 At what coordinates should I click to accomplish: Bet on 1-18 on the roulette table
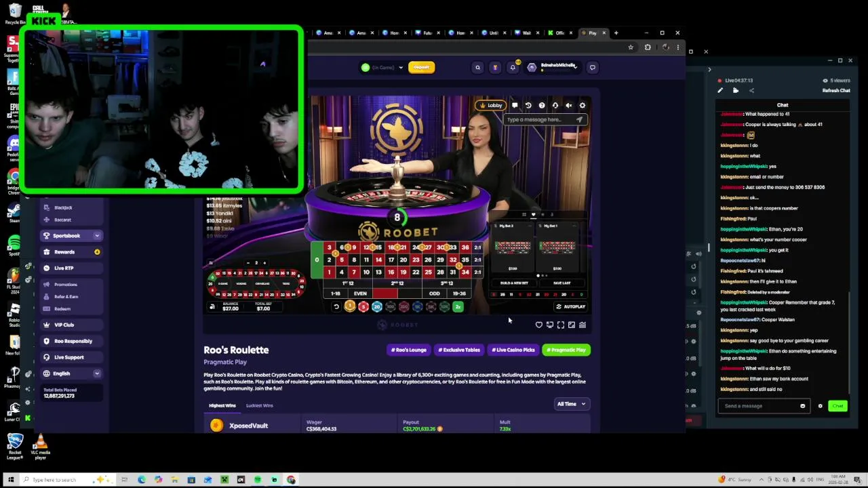point(335,293)
